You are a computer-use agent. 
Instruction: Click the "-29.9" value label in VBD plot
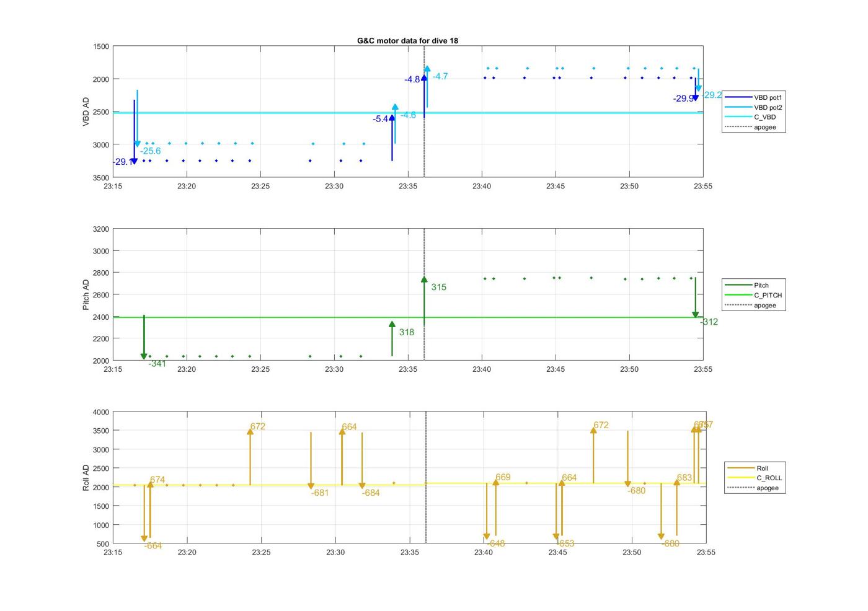click(x=683, y=99)
